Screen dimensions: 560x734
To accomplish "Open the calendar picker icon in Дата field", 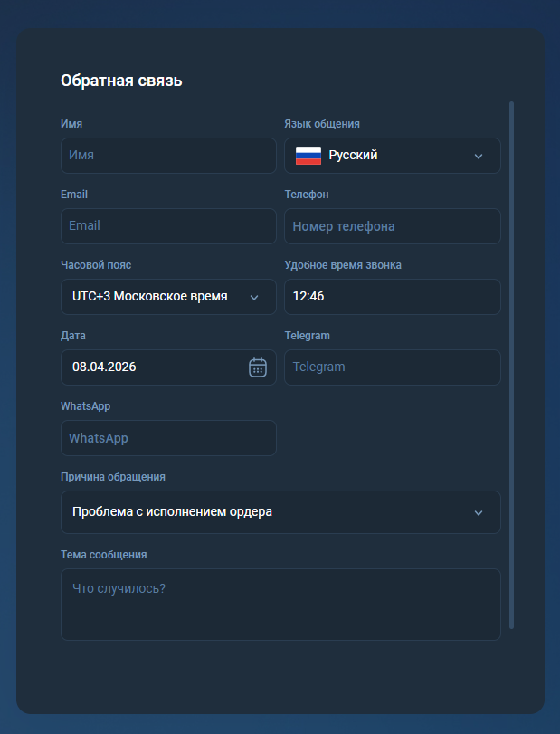I will tap(257, 367).
